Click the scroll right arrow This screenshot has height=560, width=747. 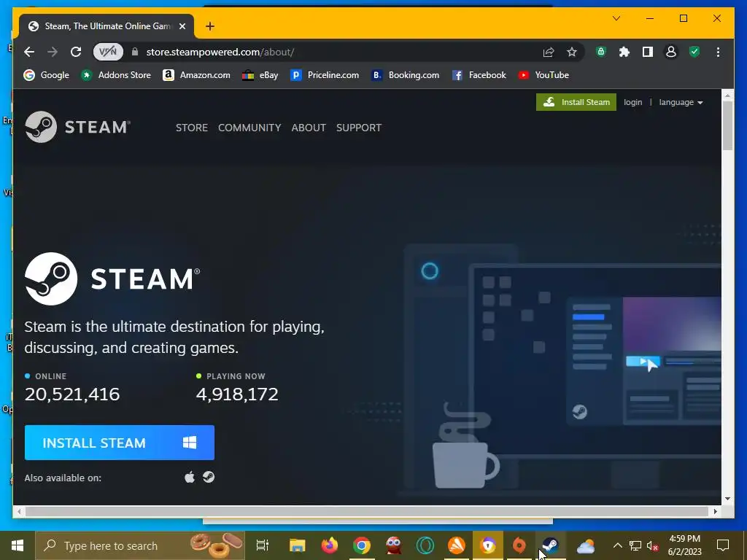(x=715, y=511)
